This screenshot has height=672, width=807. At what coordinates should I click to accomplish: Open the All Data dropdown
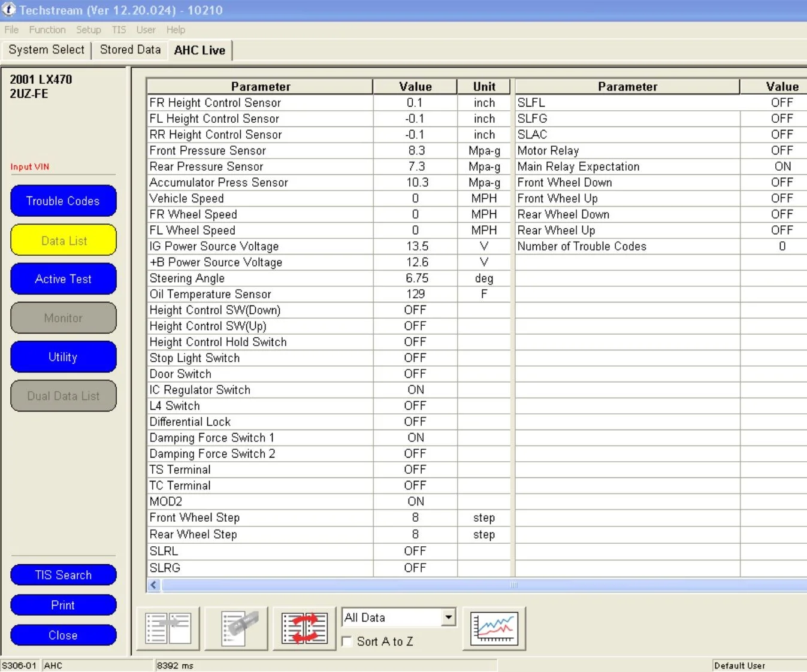pos(399,617)
